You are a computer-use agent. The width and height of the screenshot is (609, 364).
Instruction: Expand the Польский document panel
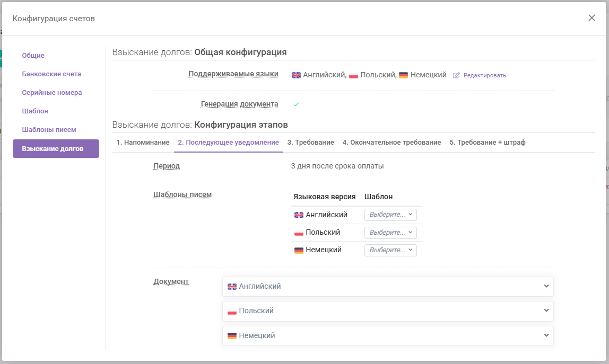(x=388, y=311)
